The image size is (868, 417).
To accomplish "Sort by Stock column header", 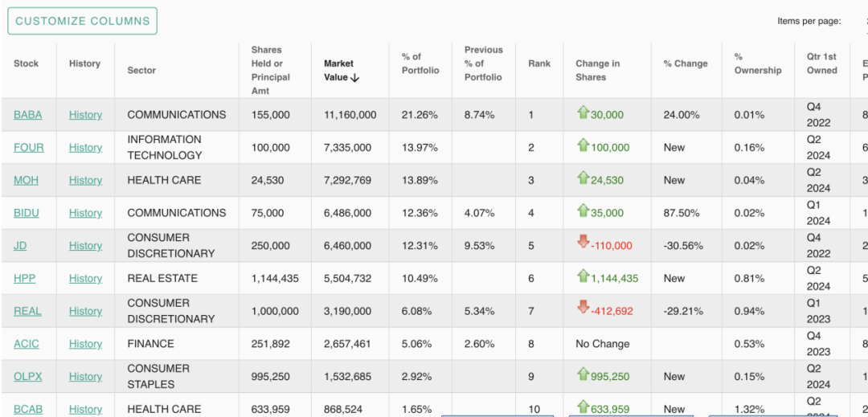I will pos(26,63).
